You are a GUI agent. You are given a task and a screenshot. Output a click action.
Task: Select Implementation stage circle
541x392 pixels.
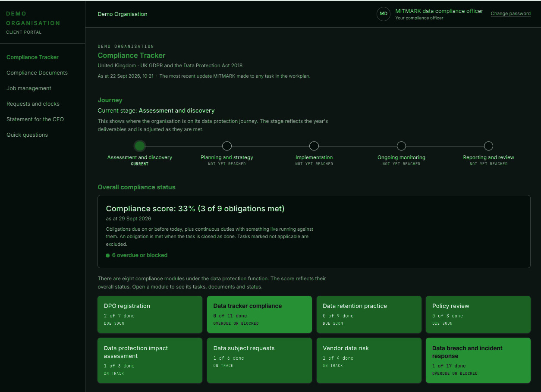[x=314, y=146]
